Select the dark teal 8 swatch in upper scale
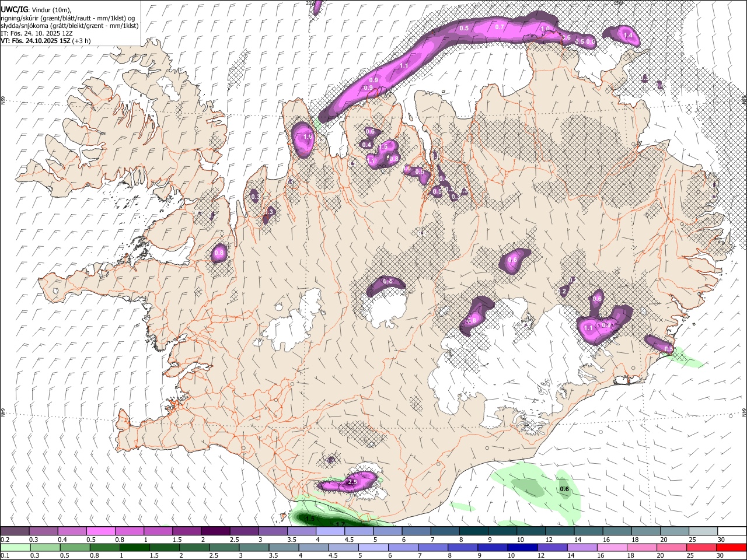This screenshot has width=747, height=560. (473, 531)
